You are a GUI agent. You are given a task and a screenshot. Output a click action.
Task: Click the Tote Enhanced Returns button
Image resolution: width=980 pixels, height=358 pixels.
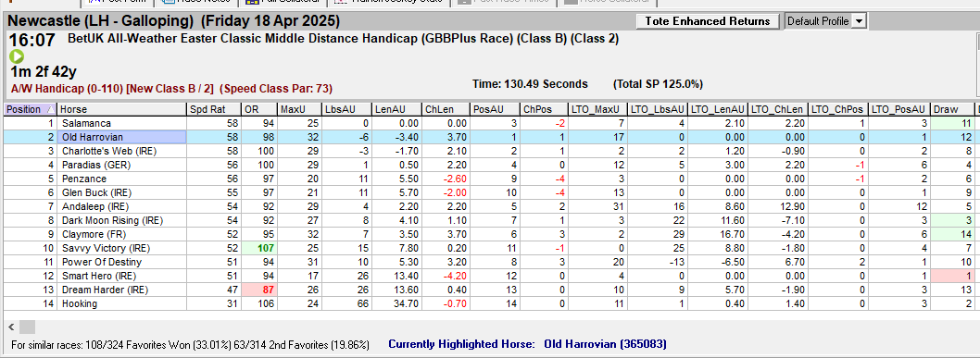click(708, 21)
